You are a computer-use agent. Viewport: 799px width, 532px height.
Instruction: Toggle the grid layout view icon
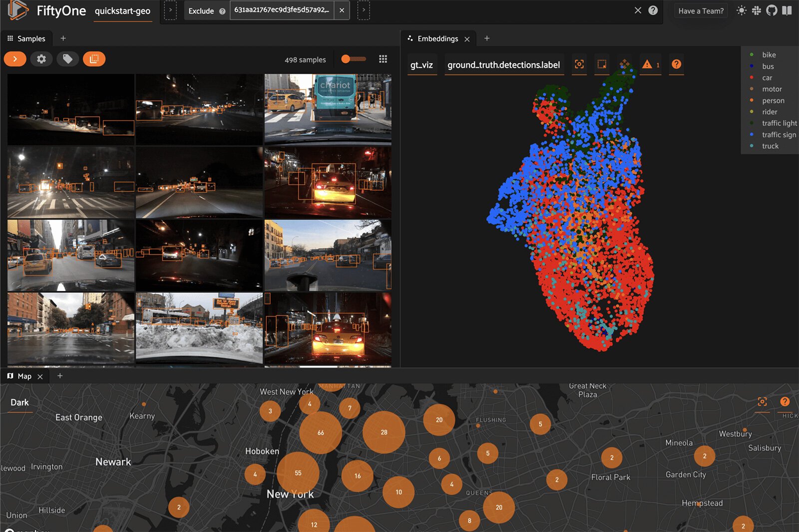(383, 59)
